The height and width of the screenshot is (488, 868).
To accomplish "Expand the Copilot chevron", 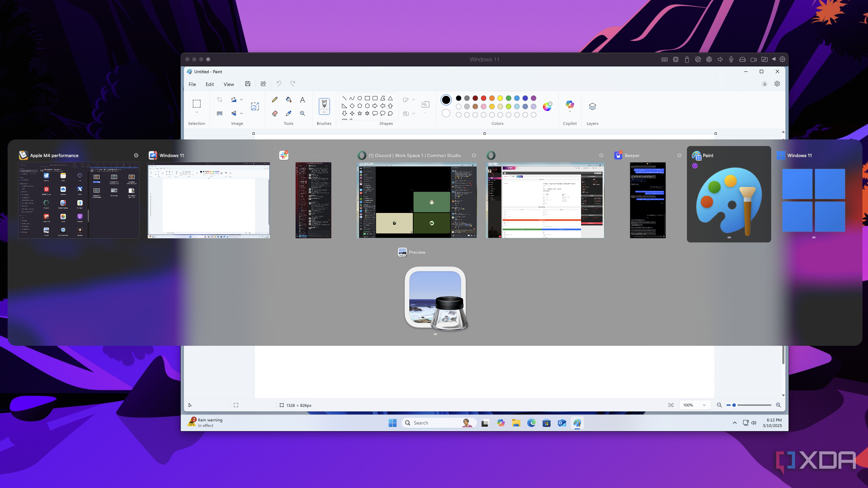I will [x=570, y=112].
